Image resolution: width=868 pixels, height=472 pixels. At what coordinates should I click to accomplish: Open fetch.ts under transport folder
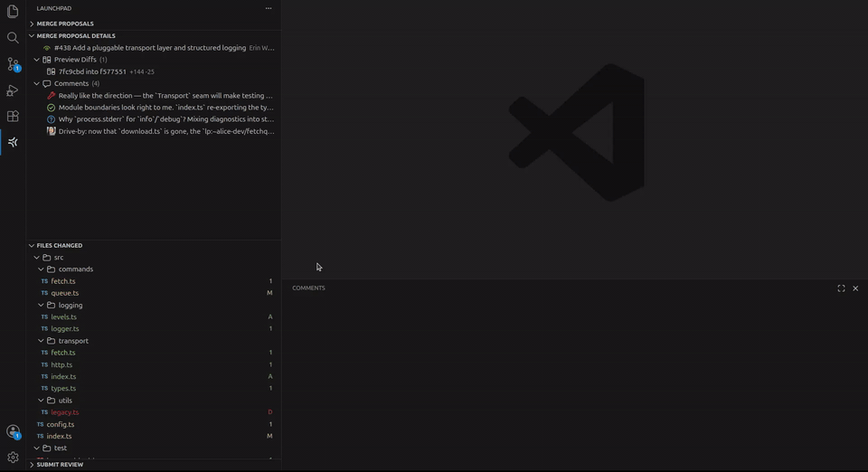154,353
